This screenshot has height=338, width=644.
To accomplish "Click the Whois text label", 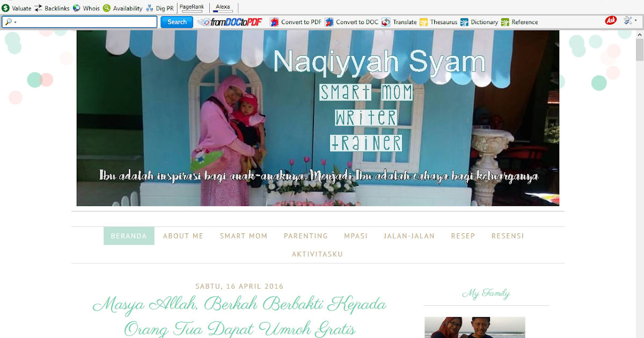I will coord(91,8).
